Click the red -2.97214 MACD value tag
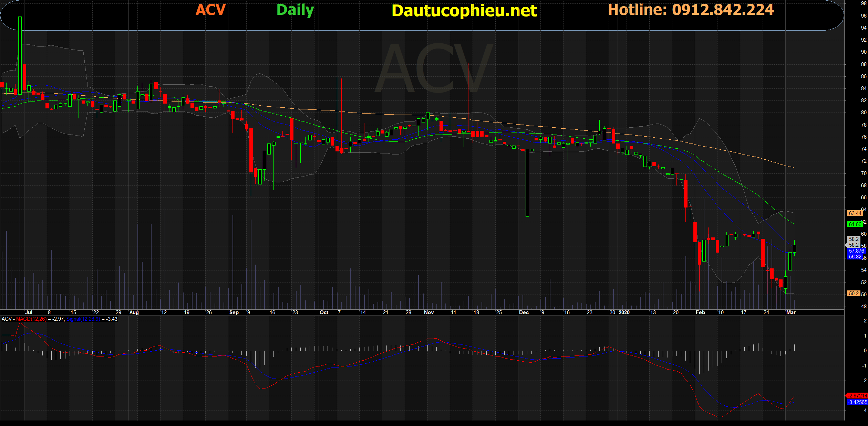Image resolution: width=868 pixels, height=426 pixels. click(x=857, y=396)
